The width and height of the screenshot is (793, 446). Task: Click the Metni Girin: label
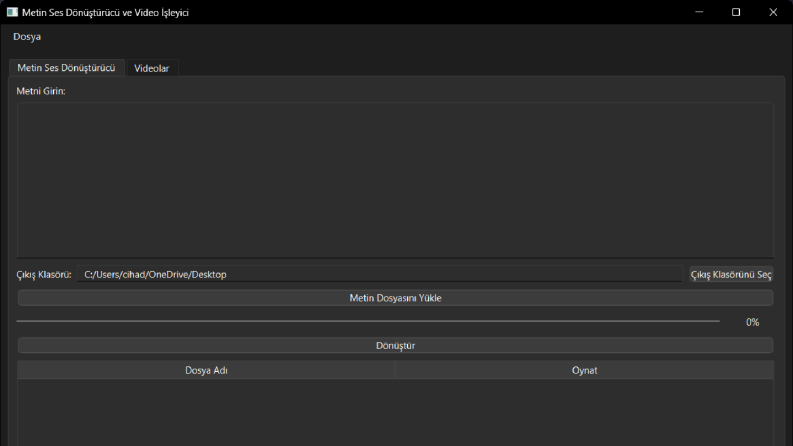tap(41, 91)
